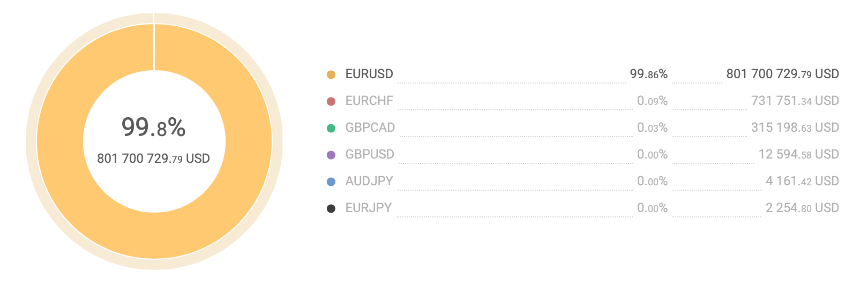Image resolution: width=868 pixels, height=286 pixels.
Task: Click the 2 254.80 USD amount
Action: point(803,208)
